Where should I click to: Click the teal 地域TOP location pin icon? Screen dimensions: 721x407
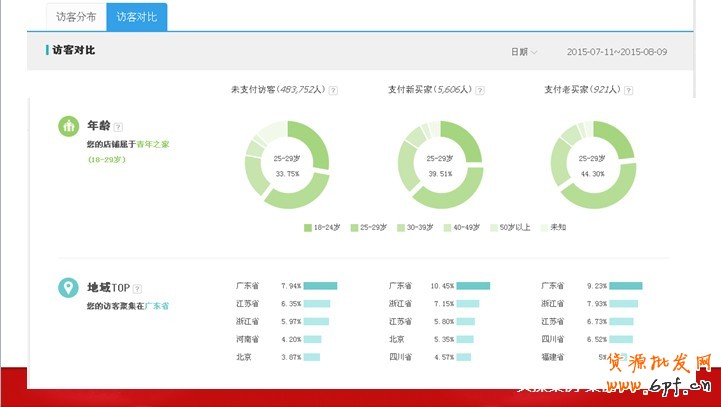(69, 288)
